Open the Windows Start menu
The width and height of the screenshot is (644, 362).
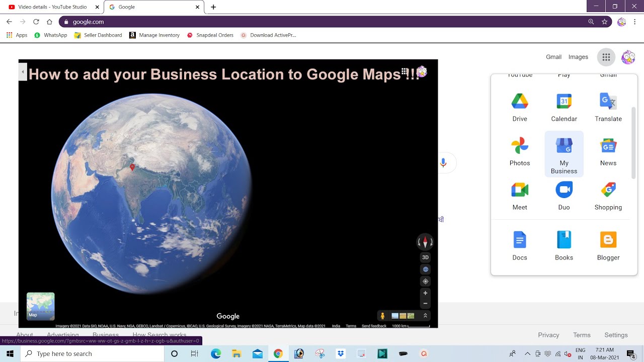(x=10, y=353)
